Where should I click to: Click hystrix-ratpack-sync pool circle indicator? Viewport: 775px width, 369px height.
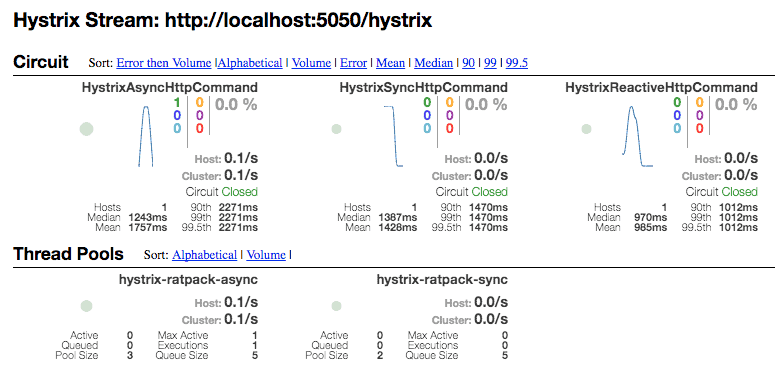337,306
